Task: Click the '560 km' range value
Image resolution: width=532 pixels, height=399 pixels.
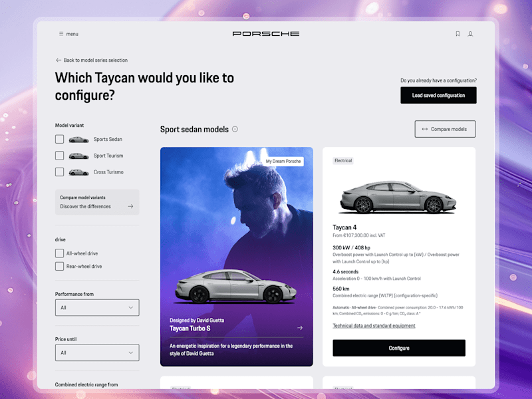Action: pyautogui.click(x=340, y=289)
